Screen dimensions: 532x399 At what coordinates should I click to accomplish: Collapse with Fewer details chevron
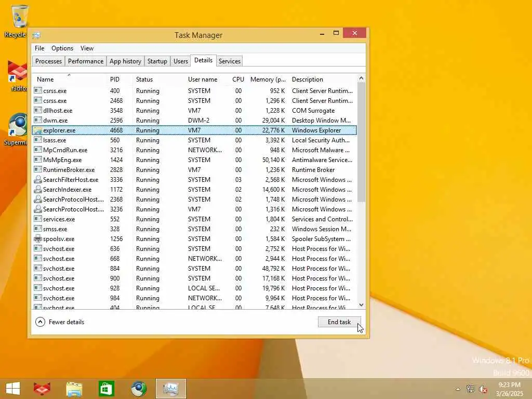(x=40, y=322)
